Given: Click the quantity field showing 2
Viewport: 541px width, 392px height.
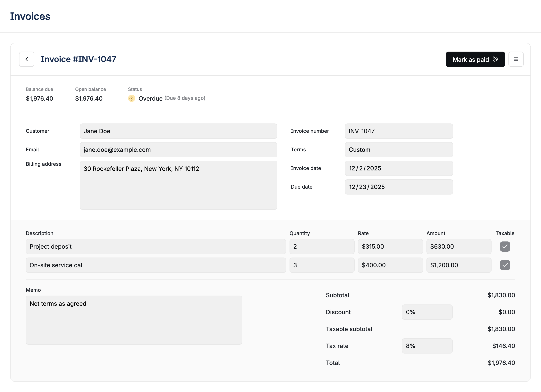Looking at the screenshot, I should pos(322,247).
